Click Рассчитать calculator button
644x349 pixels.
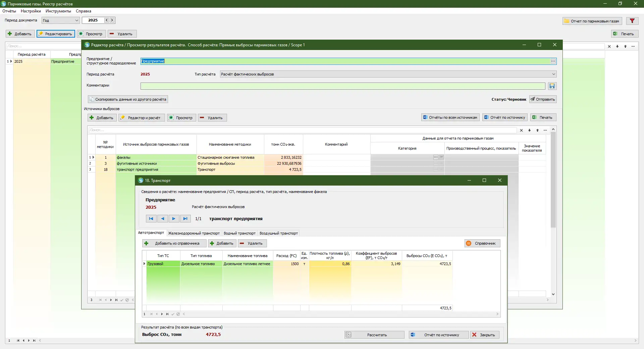[x=374, y=335]
